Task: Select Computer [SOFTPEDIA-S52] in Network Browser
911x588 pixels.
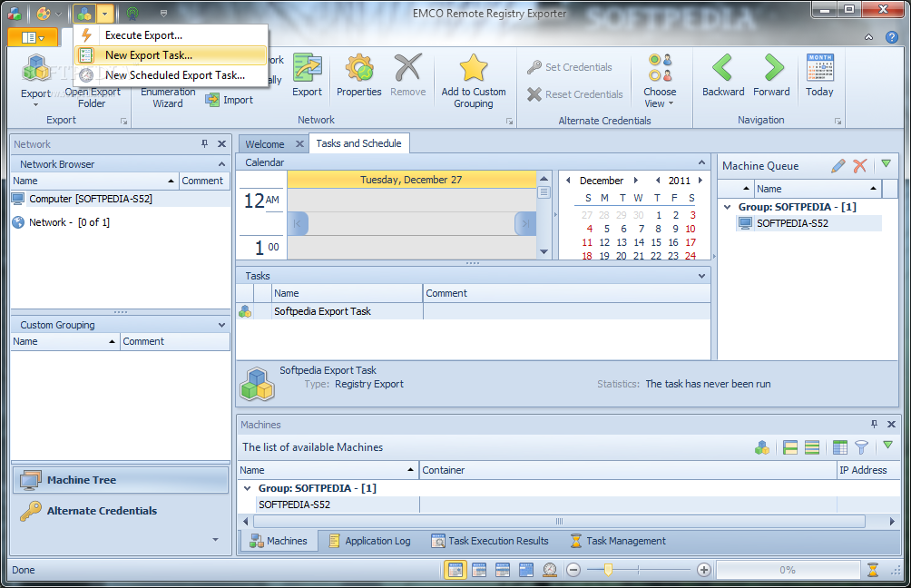Action: pyautogui.click(x=121, y=199)
